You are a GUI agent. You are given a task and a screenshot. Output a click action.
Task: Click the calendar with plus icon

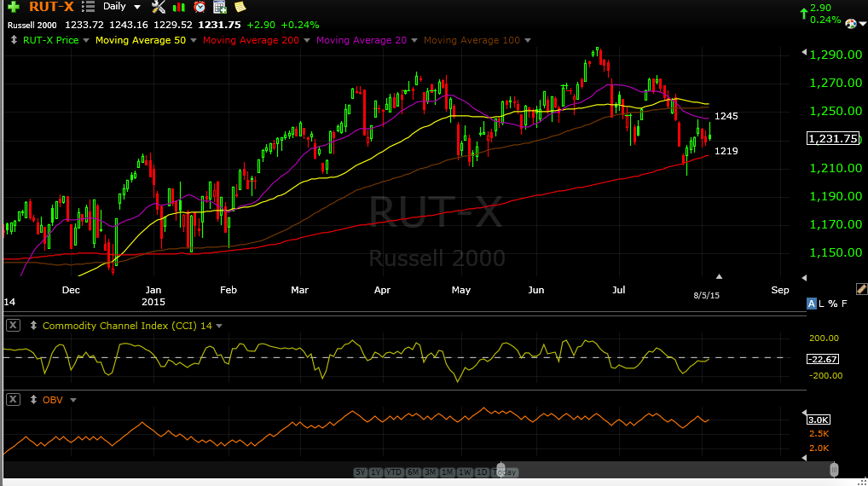coord(220,7)
